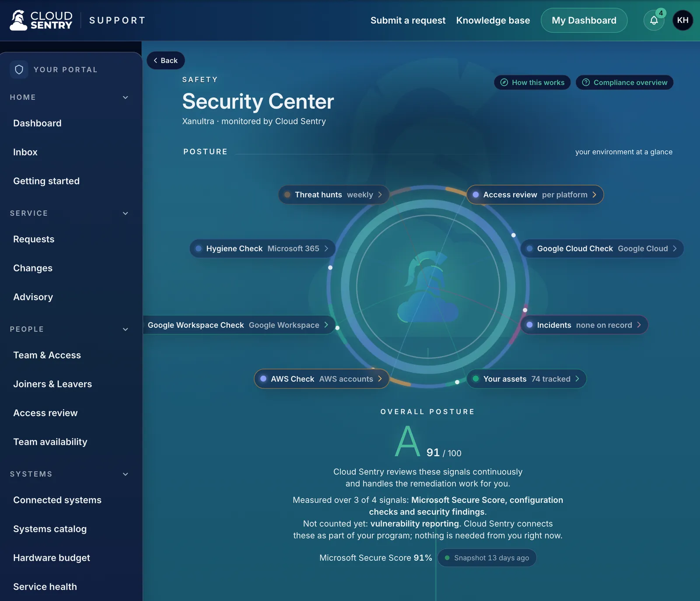The image size is (700, 601).
Task: Click Submit a request link
Action: pos(408,20)
